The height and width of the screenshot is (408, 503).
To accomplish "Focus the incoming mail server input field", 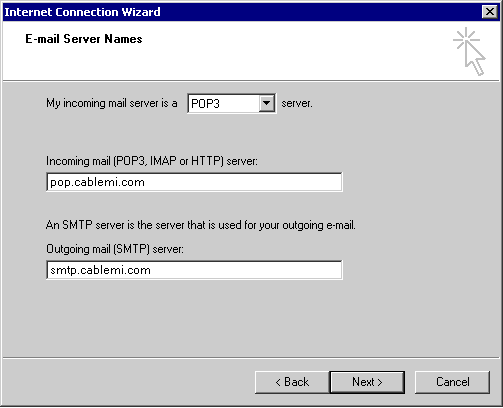I will tap(194, 182).
